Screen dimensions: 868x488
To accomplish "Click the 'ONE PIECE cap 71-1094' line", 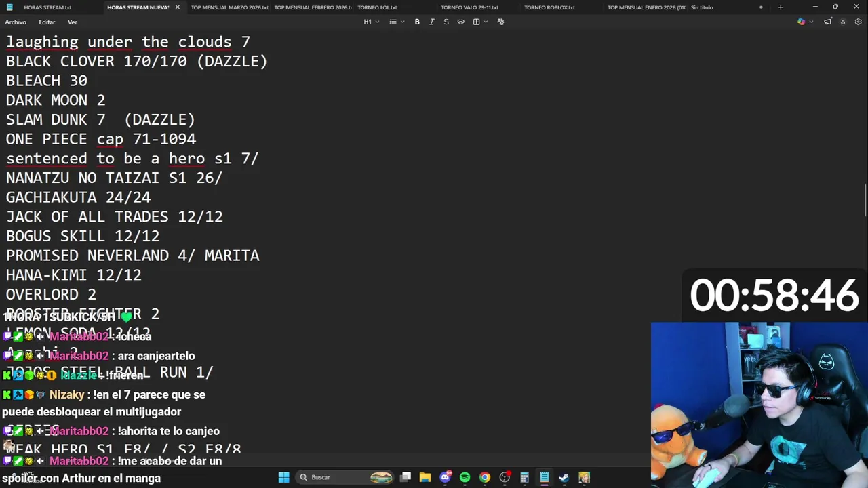I will [101, 139].
